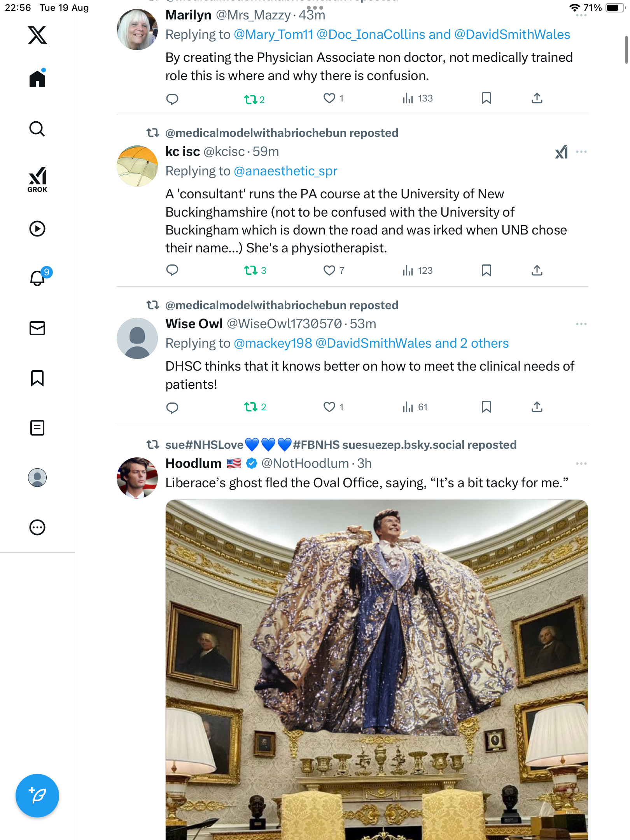
Task: Share Wise Owl's post
Action: coord(537,407)
